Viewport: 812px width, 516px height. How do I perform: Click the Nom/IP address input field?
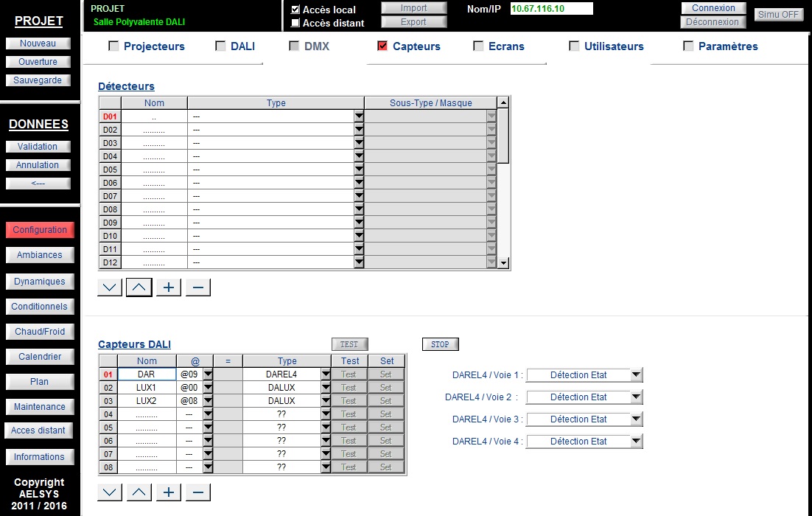551,8
